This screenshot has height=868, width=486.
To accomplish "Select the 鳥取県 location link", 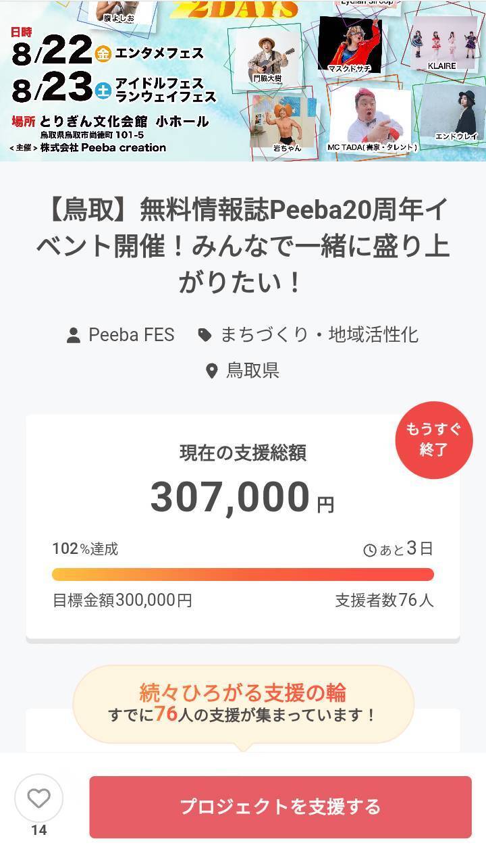I will [x=252, y=371].
